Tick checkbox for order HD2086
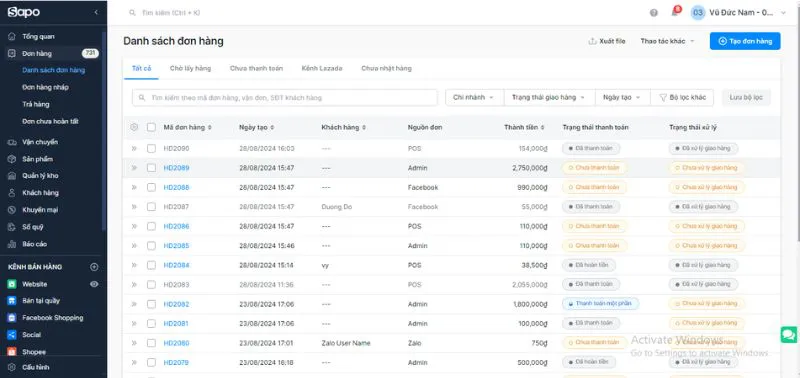The image size is (800, 378). click(151, 226)
